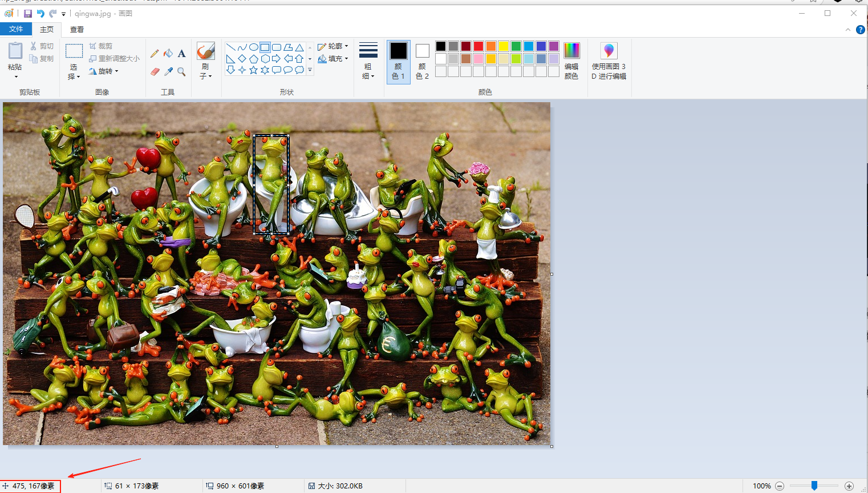The width and height of the screenshot is (868, 493).
Task: Click the rectangular selection (选择) icon
Action: (x=74, y=51)
